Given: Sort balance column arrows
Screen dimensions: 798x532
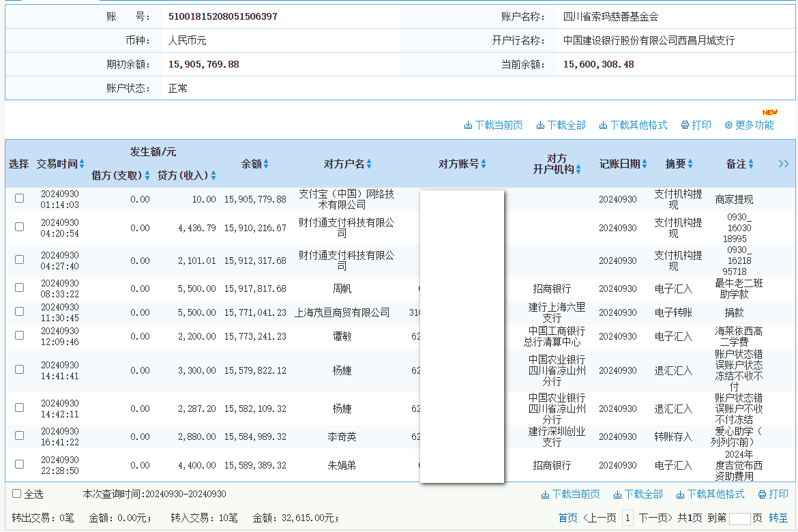Looking at the screenshot, I should (x=266, y=164).
